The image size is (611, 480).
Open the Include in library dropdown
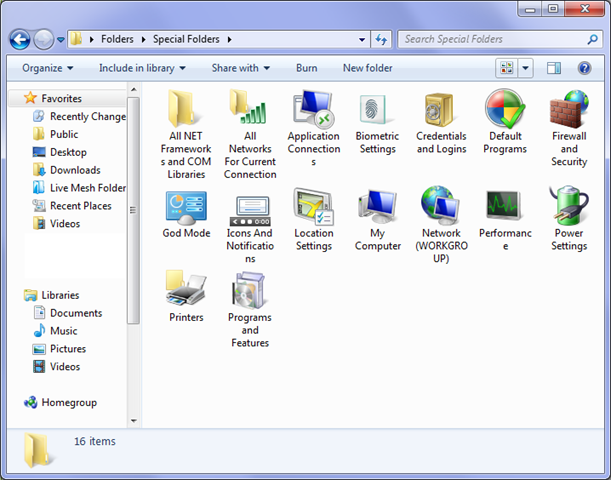pos(142,68)
